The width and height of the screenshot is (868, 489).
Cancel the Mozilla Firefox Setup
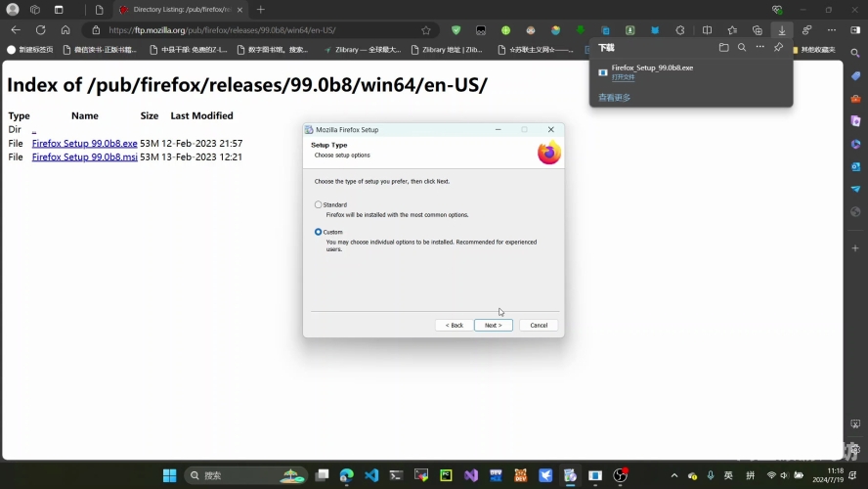pyautogui.click(x=539, y=325)
